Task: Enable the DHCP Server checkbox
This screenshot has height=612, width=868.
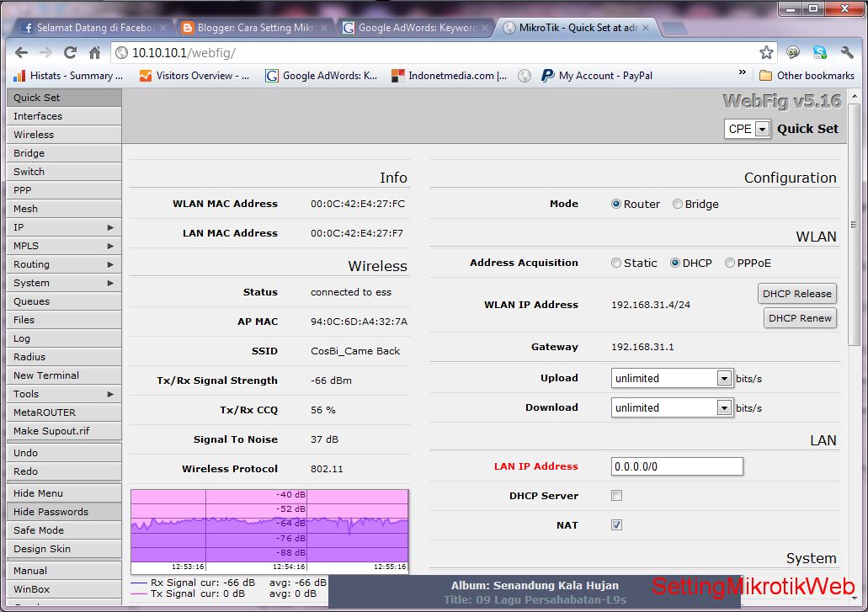Action: (x=616, y=495)
